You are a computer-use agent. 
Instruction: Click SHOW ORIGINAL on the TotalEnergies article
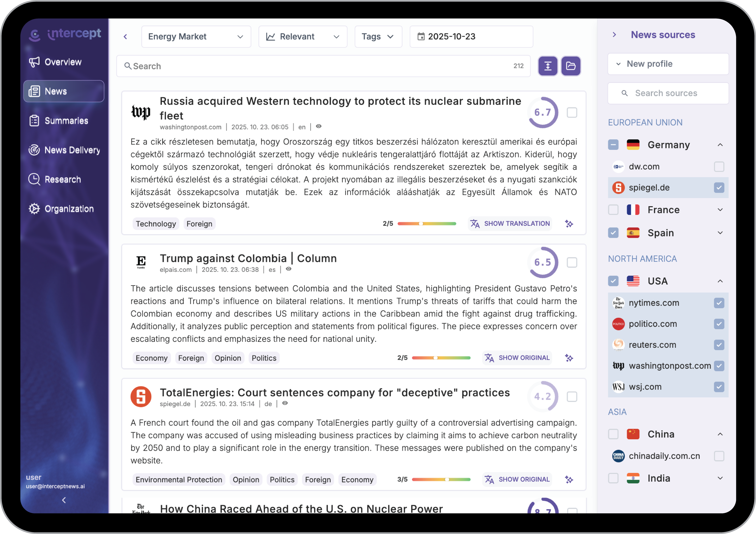(x=517, y=479)
